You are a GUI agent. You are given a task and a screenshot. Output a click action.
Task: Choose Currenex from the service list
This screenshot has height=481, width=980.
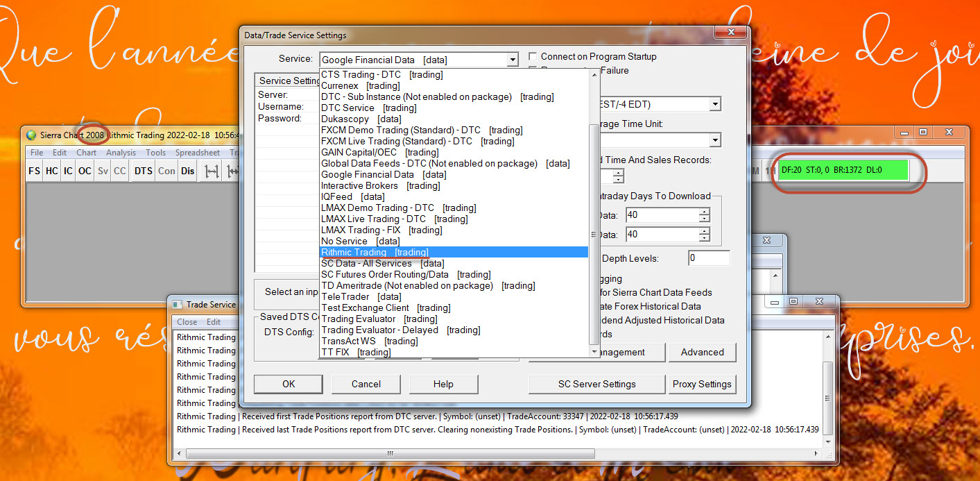454,85
